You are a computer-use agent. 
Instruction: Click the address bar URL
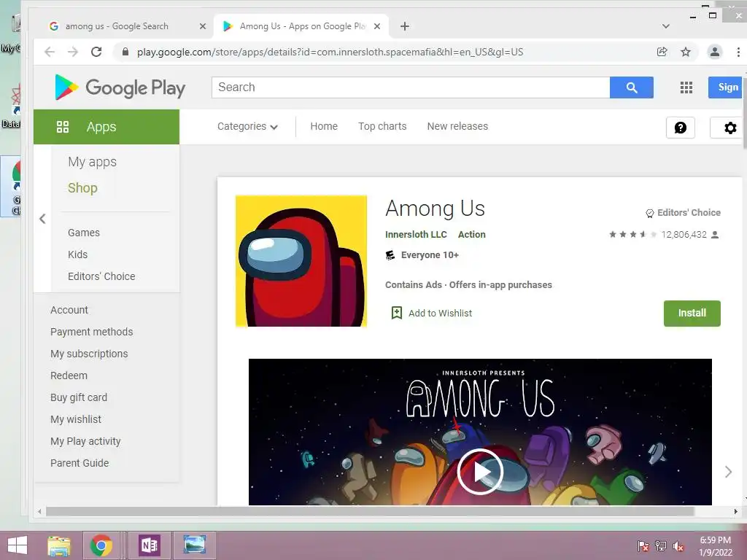click(x=330, y=52)
